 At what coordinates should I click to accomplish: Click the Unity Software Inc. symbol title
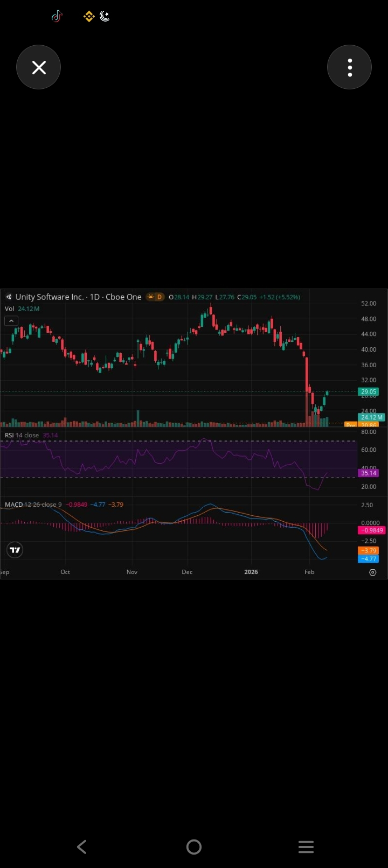[x=50, y=297]
